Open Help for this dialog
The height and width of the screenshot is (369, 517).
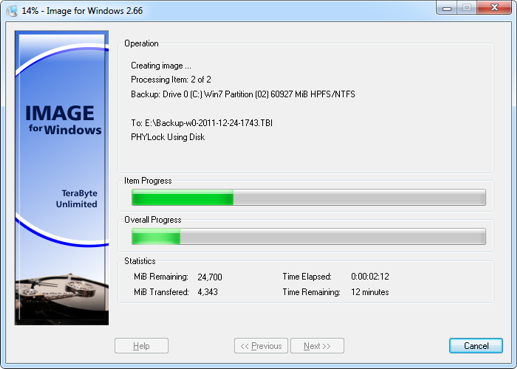(141, 346)
